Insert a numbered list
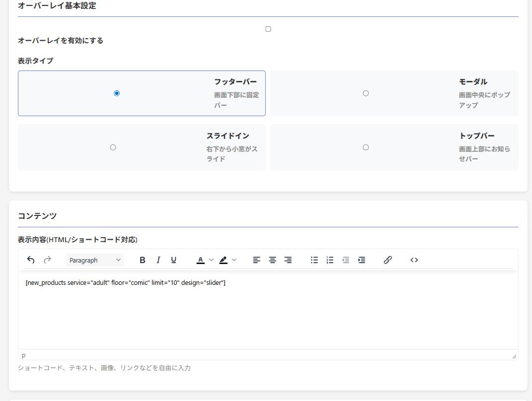This screenshot has height=401, width=532. tap(330, 260)
